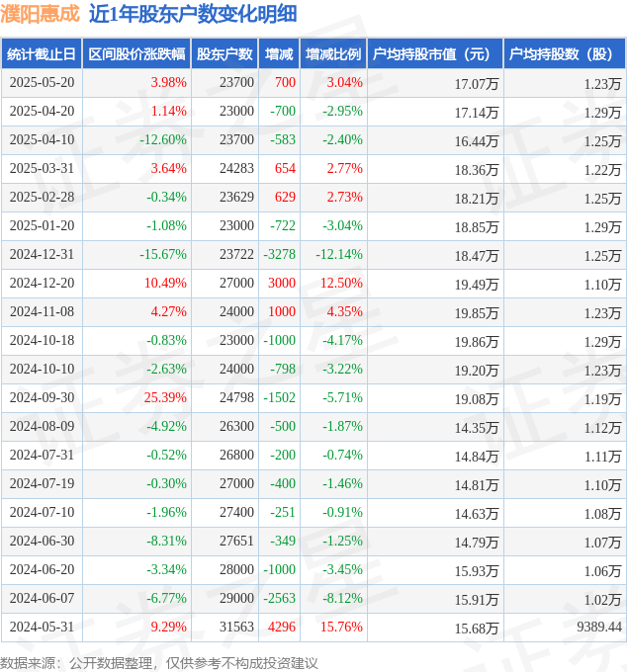Click the 户均持股数（股） column header

(x=565, y=54)
